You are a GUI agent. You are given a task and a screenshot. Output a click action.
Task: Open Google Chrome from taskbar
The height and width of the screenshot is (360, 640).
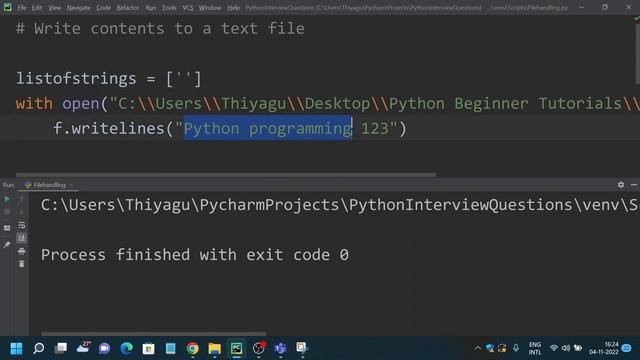click(x=193, y=349)
